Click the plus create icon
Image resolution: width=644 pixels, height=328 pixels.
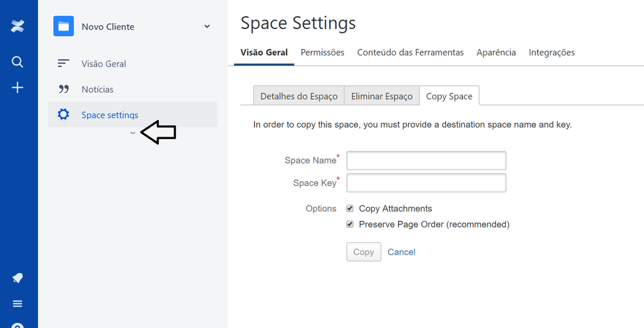pyautogui.click(x=17, y=88)
